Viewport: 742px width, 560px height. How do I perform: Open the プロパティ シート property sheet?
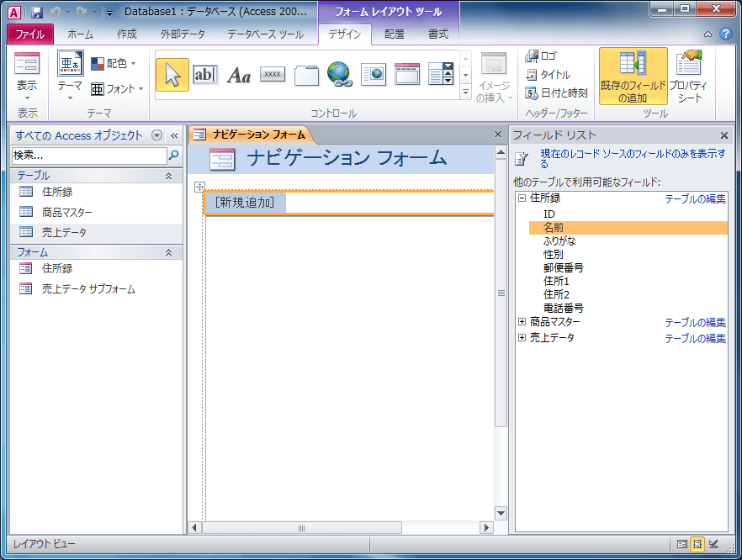point(688,77)
